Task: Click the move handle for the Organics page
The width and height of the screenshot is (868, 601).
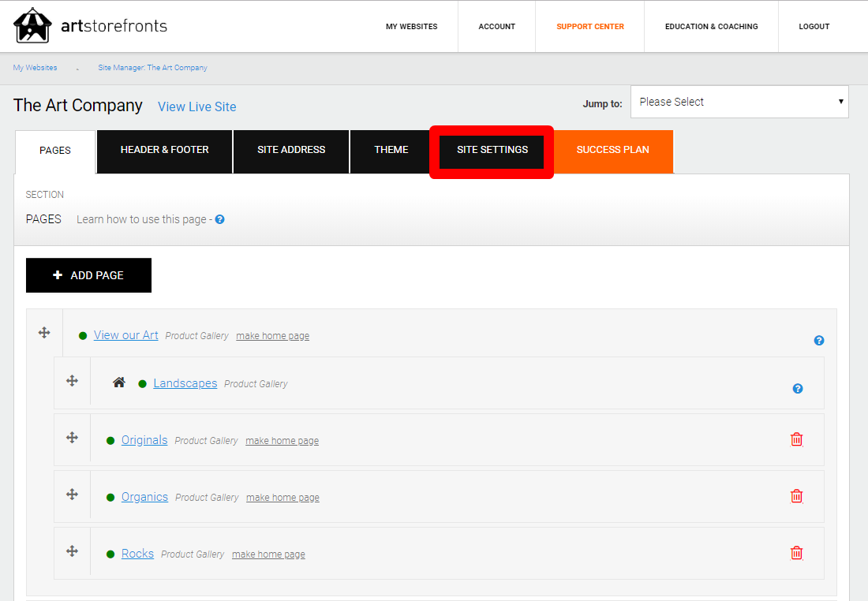Action: click(72, 495)
